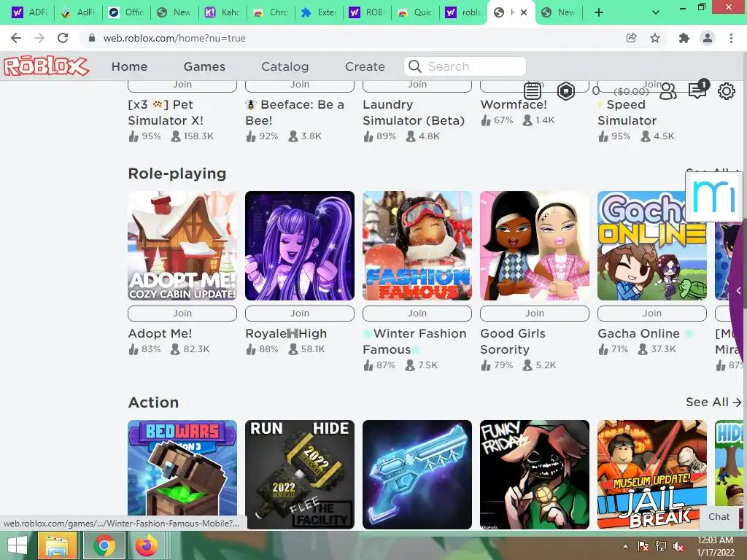The image size is (747, 560).
Task: Click the muted volume tray icon
Action: [678, 546]
